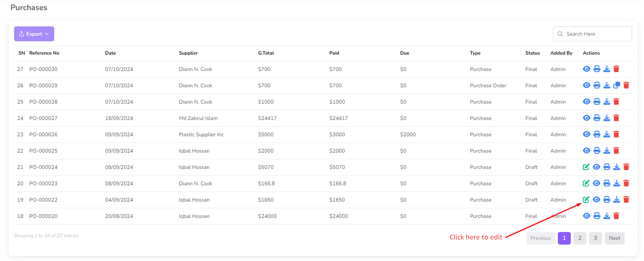Download purchase PO-000028
644x261 pixels.
(607, 102)
